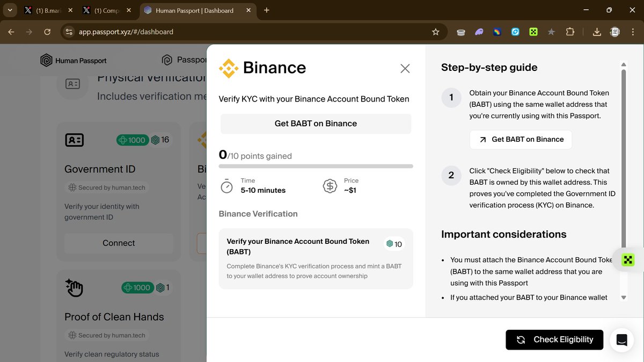Click the 16 points badge on Government ID
The image size is (644, 362).
[x=160, y=140]
